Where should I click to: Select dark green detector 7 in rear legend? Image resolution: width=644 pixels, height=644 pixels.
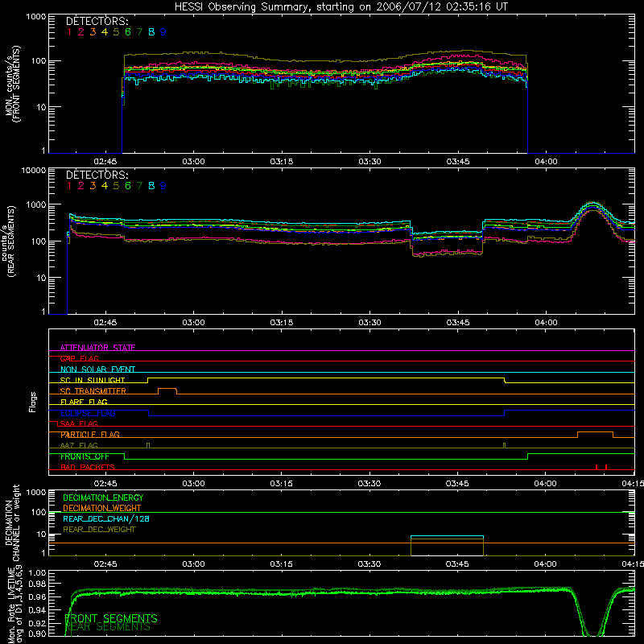[139, 186]
